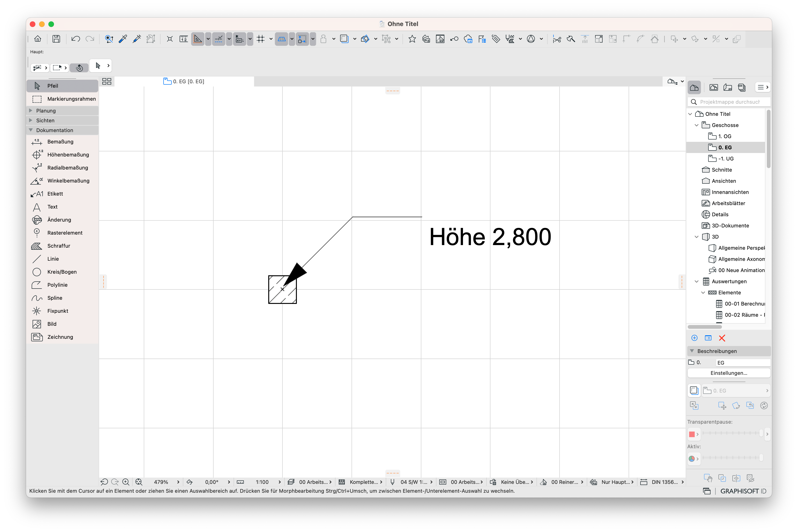Image resolution: width=798 pixels, height=532 pixels.
Task: Open the tab overview grid icon
Action: pos(107,81)
